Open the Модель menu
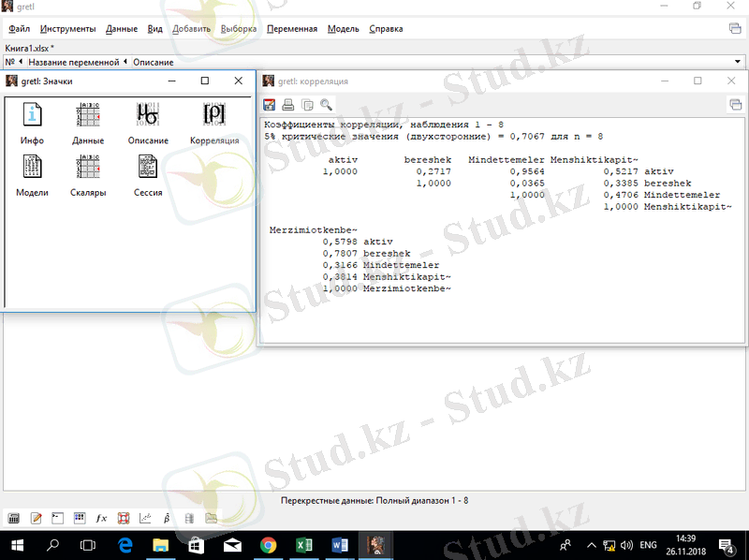Screen dimensions: 749x560 click(x=343, y=29)
